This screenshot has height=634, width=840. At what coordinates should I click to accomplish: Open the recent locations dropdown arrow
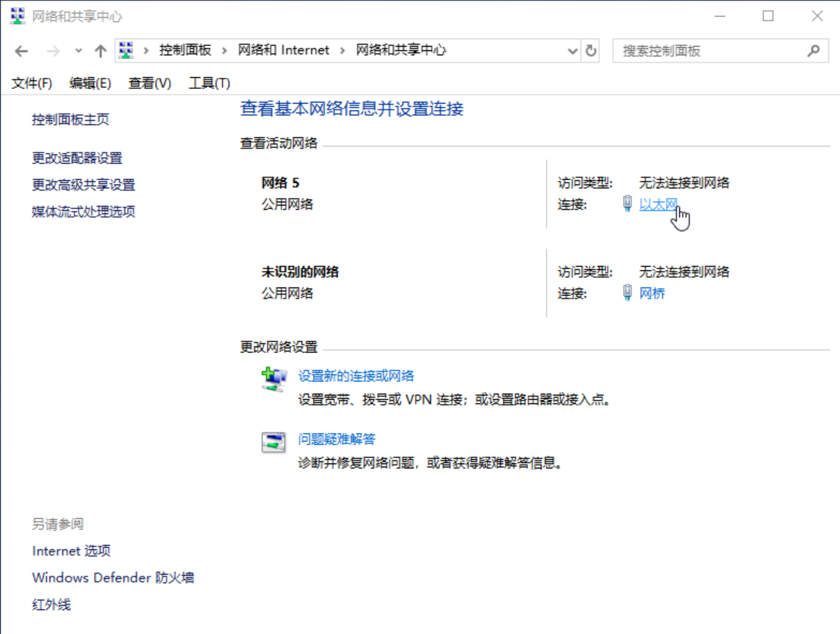click(78, 51)
